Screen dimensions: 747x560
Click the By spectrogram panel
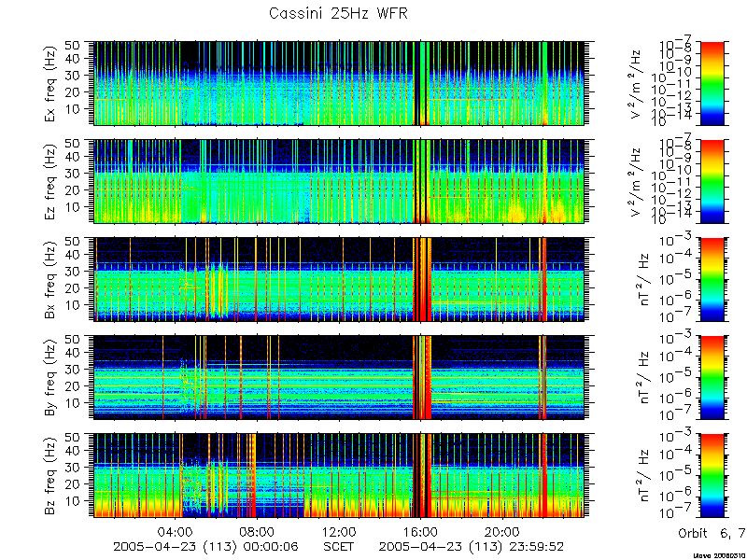tap(339, 377)
